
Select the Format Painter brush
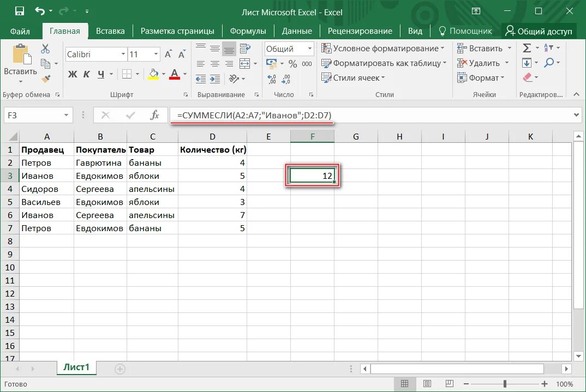pyautogui.click(x=46, y=79)
